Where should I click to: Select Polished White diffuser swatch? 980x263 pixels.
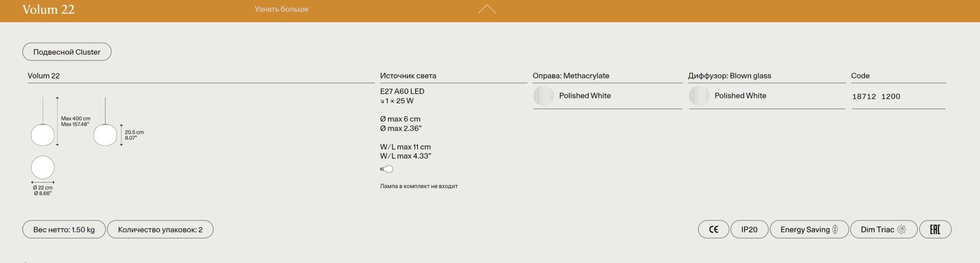point(699,96)
